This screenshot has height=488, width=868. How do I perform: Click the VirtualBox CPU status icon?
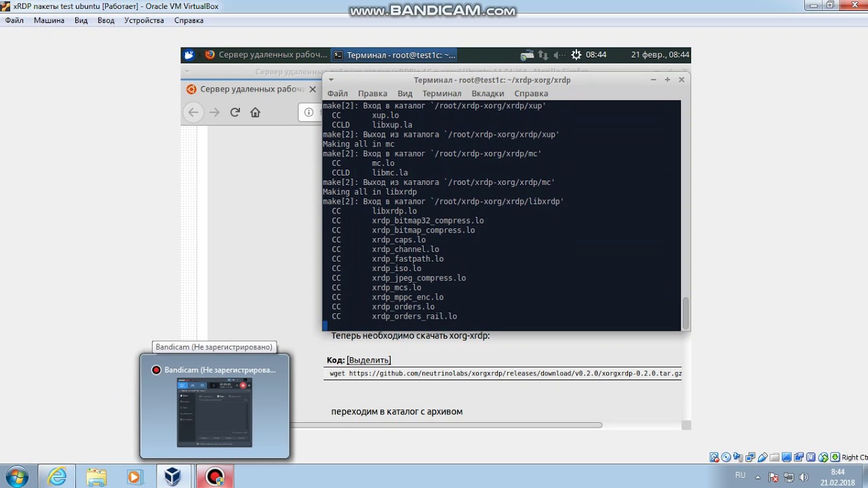812,457
